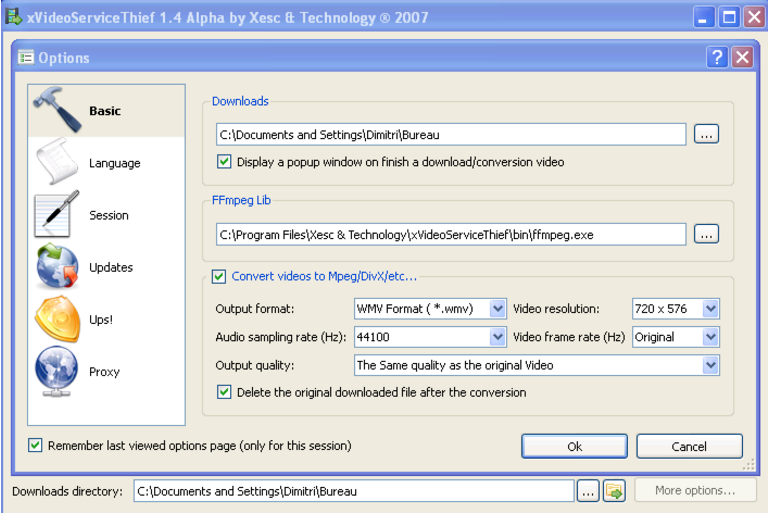Open the Updates globe icon
This screenshot has width=768, height=513.
[57, 267]
